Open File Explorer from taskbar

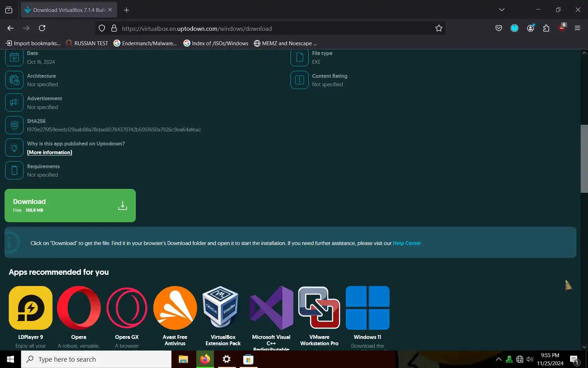tap(183, 359)
